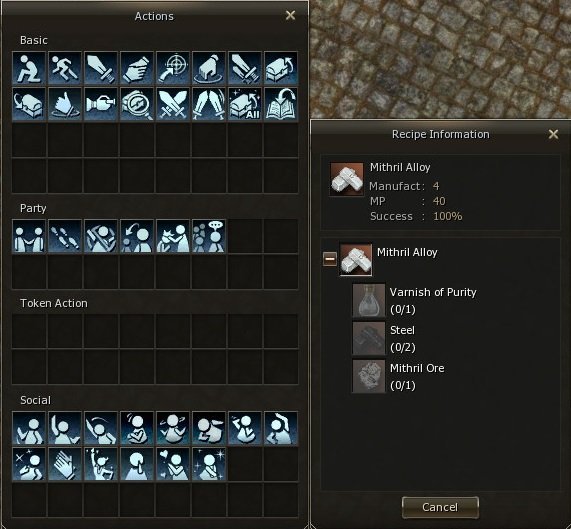Select the party handshake invite icon
Screen dimensions: 571x529
coord(29,236)
